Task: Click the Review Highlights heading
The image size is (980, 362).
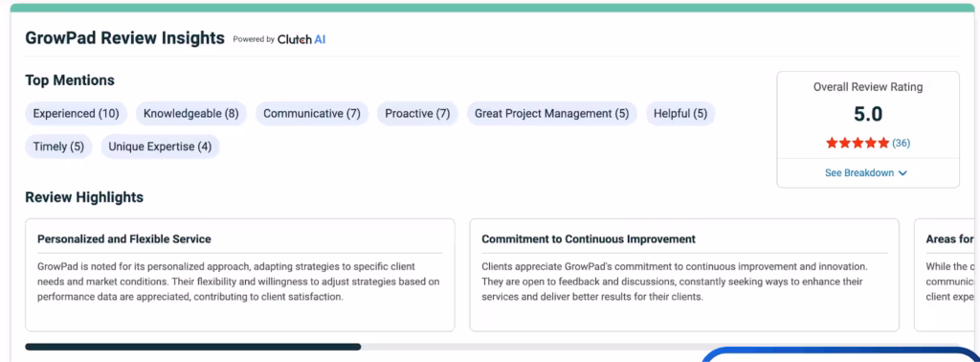Action: coord(84,197)
